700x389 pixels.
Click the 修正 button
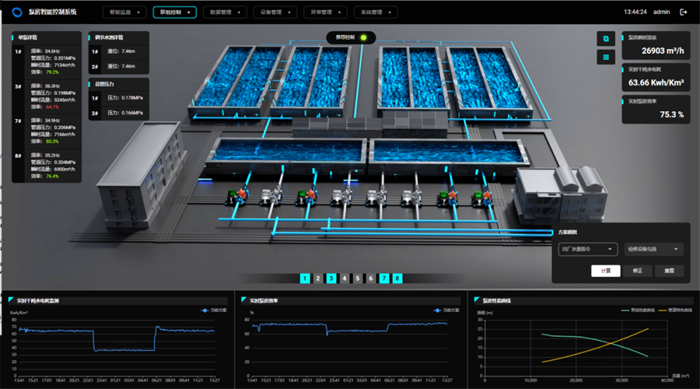click(x=638, y=271)
